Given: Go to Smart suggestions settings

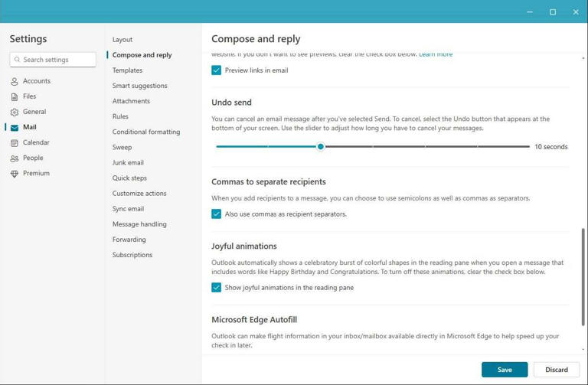Looking at the screenshot, I should [x=139, y=86].
